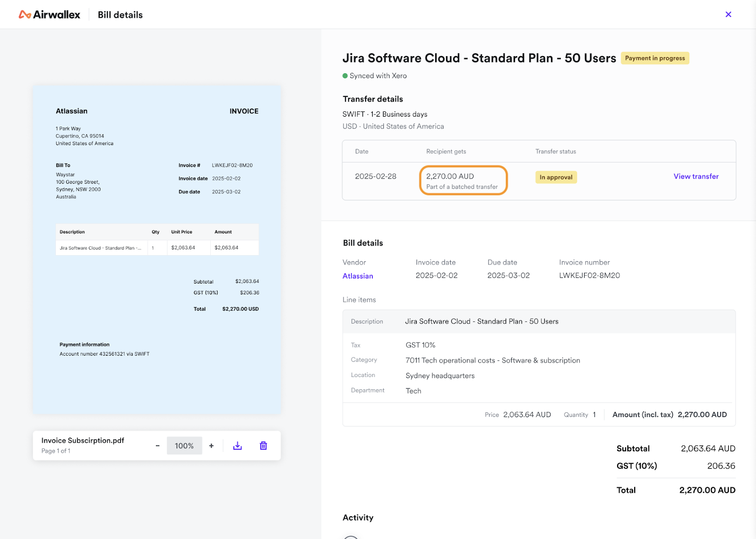Close the Bill details panel
Viewport: 756px width, 539px height.
(728, 15)
